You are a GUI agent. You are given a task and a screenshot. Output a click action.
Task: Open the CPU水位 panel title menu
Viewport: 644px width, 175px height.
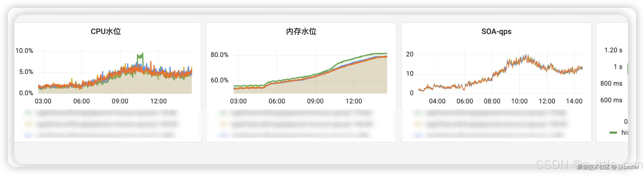(x=105, y=31)
